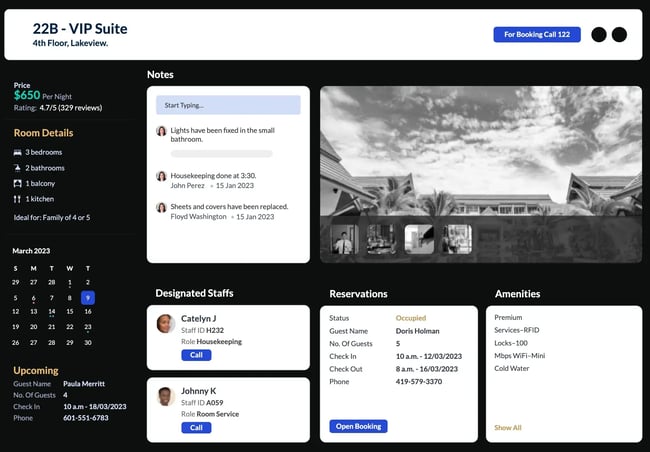
Task: Select the third highlighted gallery thumbnail
Action: tap(419, 238)
